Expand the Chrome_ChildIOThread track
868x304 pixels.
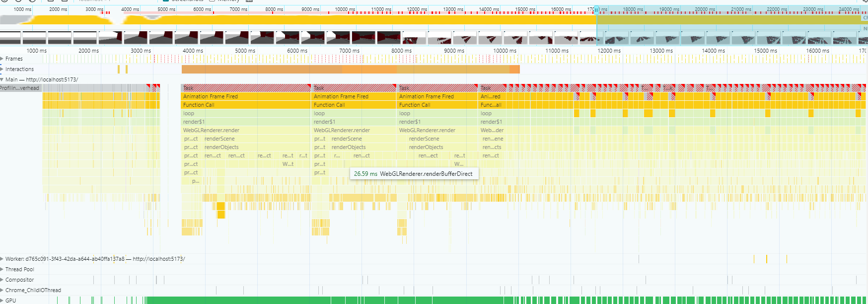coord(2,290)
